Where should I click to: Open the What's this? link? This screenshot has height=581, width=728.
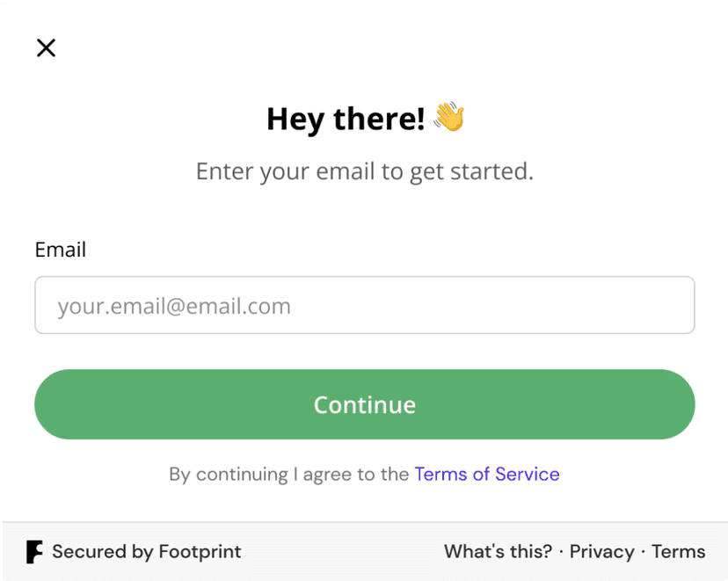(x=499, y=551)
